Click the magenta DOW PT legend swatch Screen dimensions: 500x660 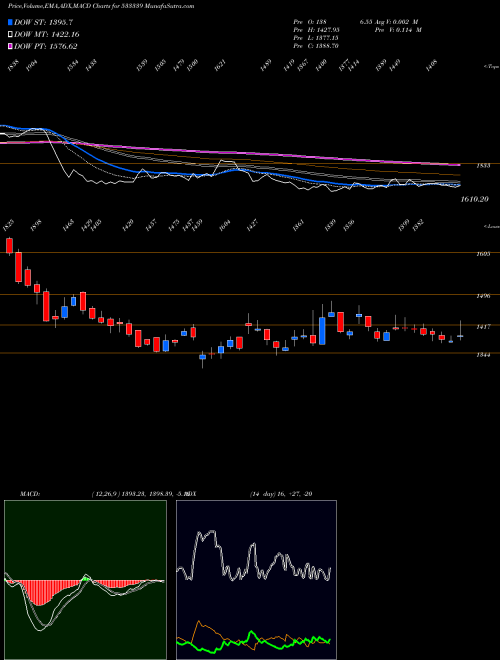(x=10, y=47)
